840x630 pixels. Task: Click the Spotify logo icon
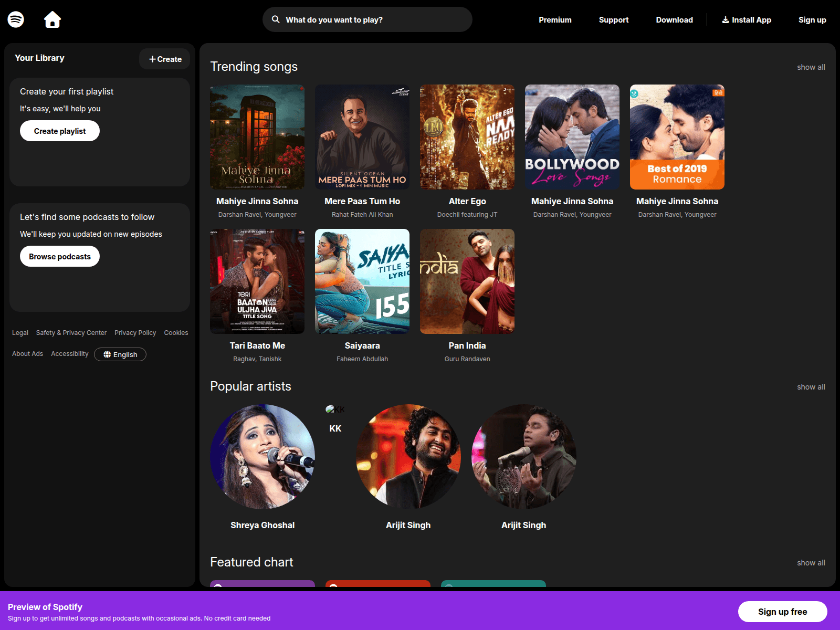click(x=16, y=19)
